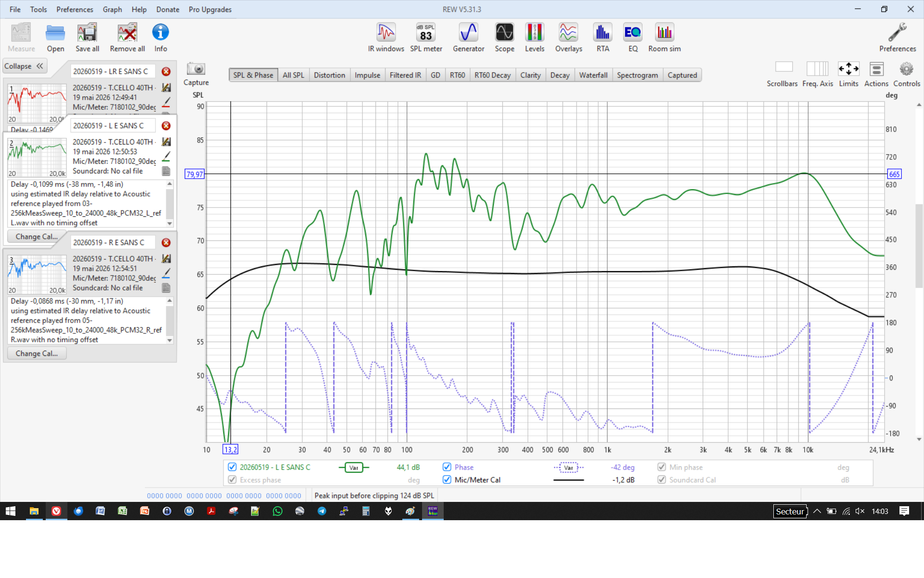This screenshot has height=578, width=924.
Task: Open measurement file with Open icon
Action: (55, 37)
